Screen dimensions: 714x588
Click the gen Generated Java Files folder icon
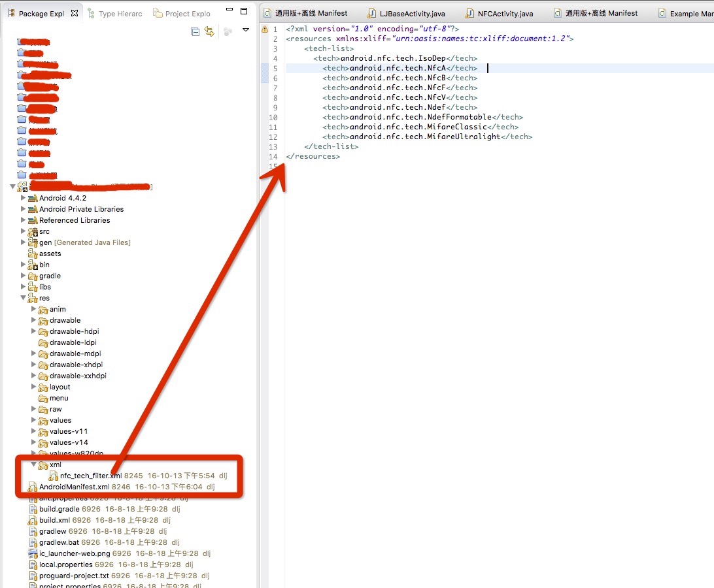(x=33, y=242)
